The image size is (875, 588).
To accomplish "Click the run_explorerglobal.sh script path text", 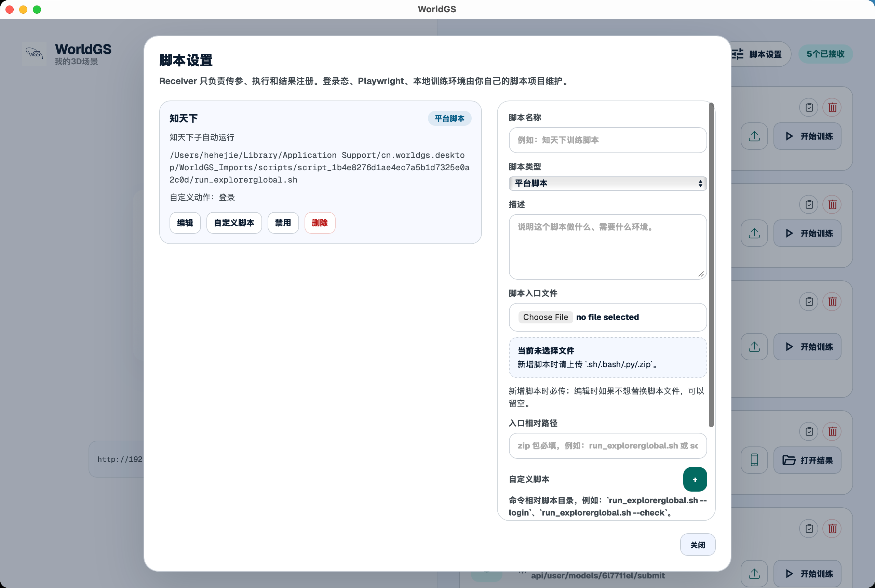I will point(319,168).
